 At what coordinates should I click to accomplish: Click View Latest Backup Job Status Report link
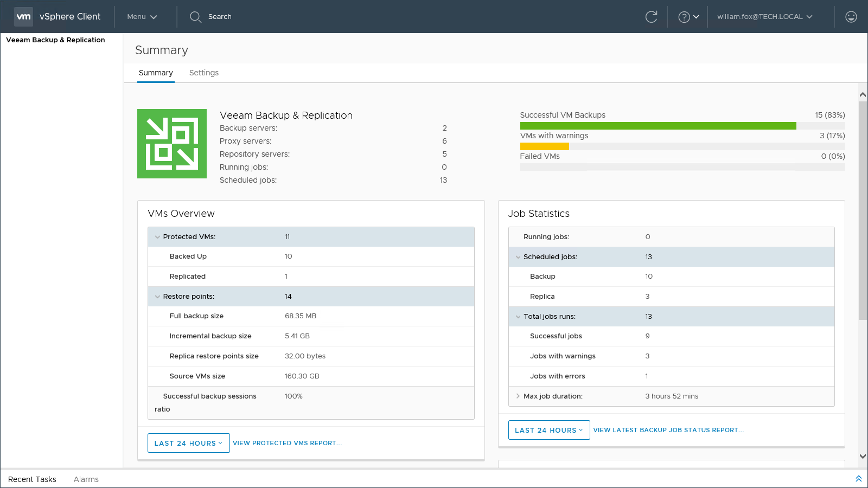668,430
